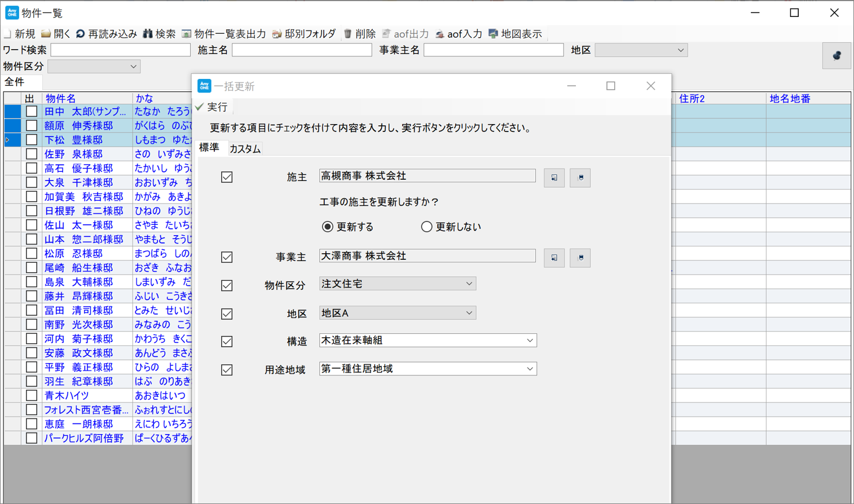Close the 一括更新 dialog

tap(651, 86)
